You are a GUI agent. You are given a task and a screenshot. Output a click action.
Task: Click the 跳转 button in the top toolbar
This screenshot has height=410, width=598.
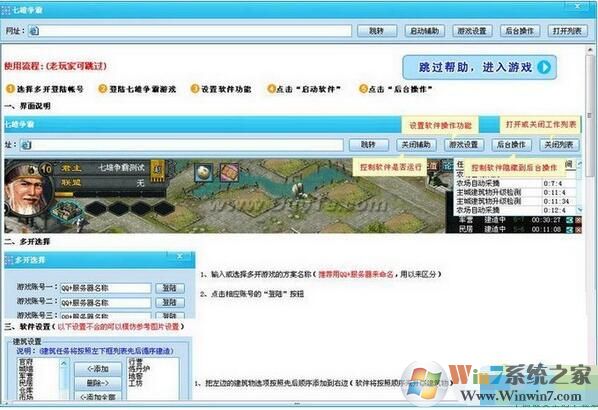[377, 31]
